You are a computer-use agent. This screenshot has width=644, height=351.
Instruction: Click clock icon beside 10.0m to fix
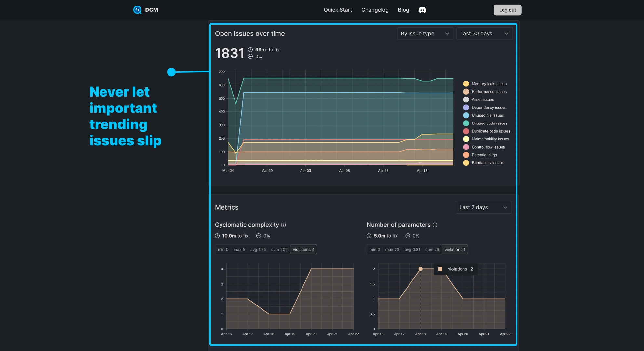point(217,236)
